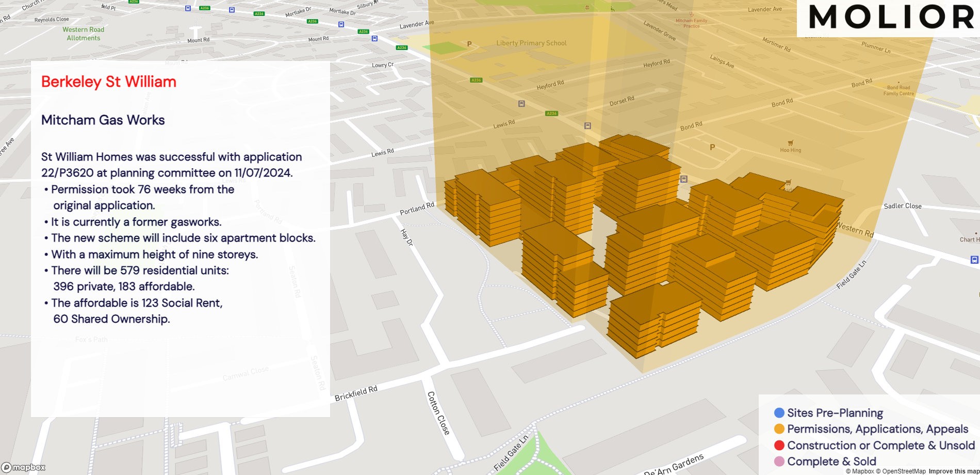Image resolution: width=980 pixels, height=475 pixels.
Task: Click the Reynolds Close street label
Action: click(52, 20)
